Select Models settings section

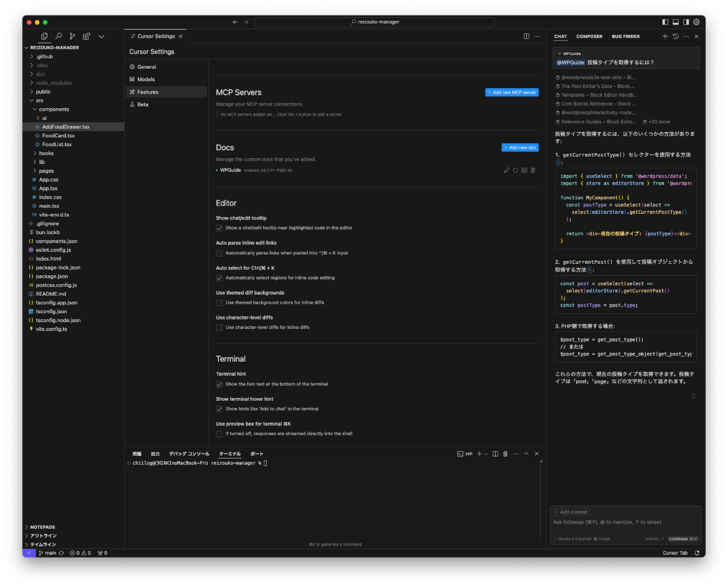166,79
